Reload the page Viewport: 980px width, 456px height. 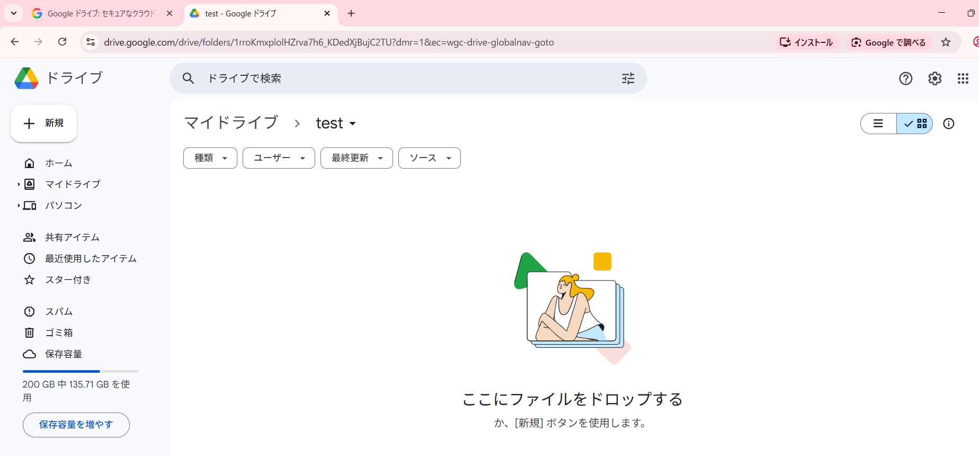(63, 42)
